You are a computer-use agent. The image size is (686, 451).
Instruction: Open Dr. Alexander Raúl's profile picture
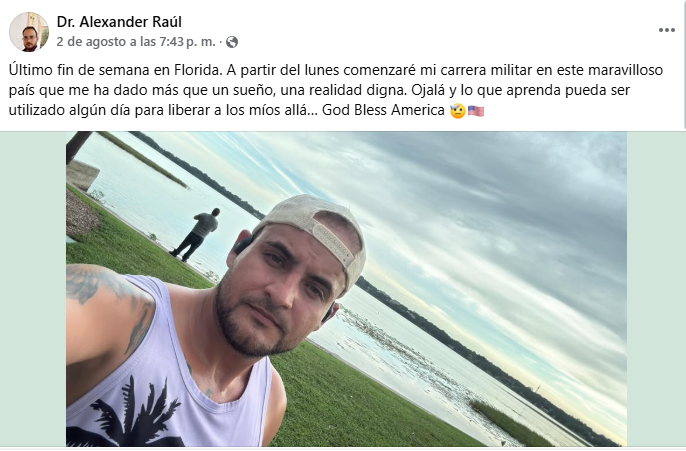click(29, 32)
